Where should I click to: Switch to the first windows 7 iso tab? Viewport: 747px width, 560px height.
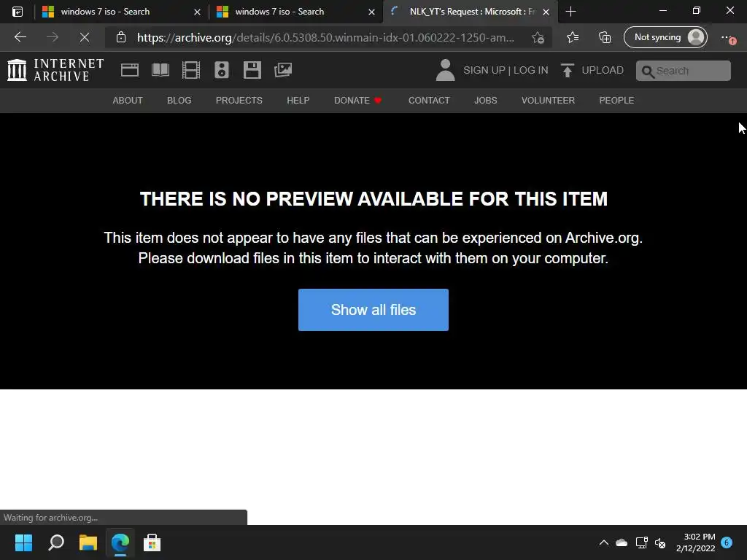point(121,12)
